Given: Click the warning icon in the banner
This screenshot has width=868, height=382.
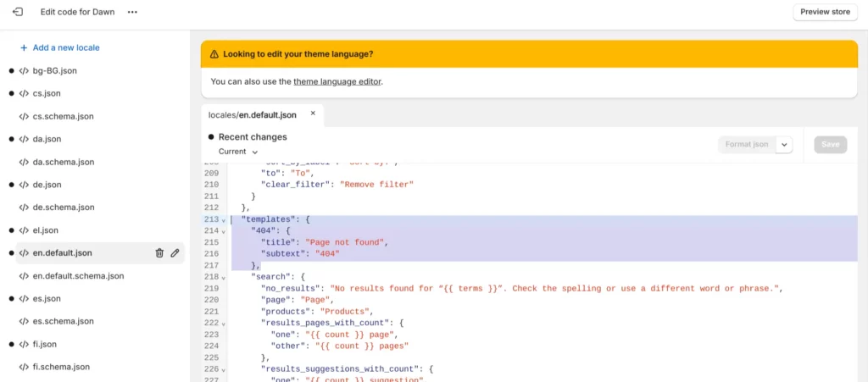Looking at the screenshot, I should tap(214, 54).
